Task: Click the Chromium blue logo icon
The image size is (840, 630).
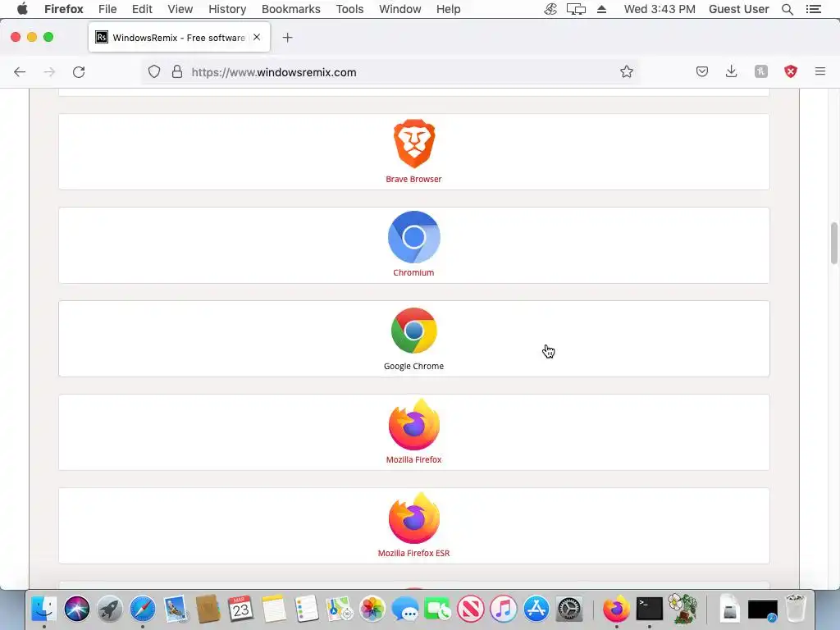Action: [413, 237]
